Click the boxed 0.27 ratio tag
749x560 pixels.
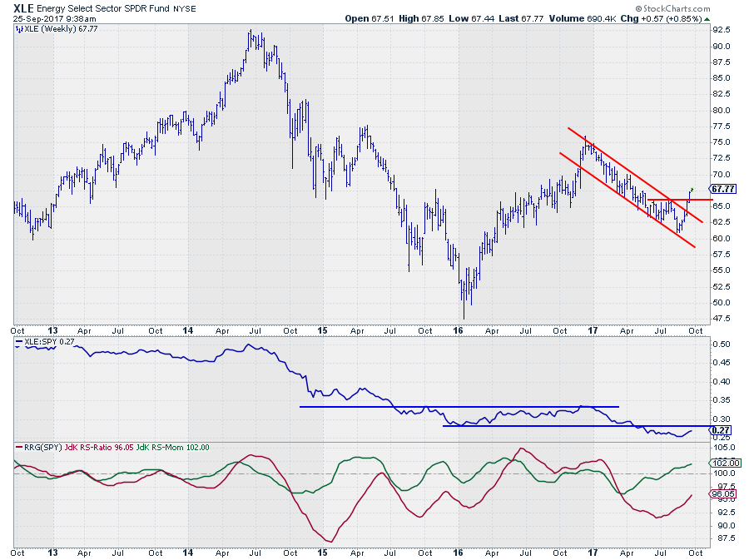(721, 430)
